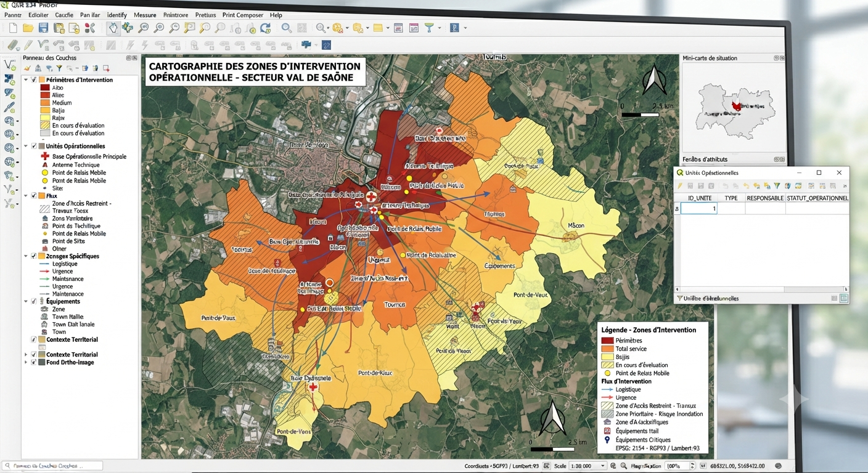868x473 pixels.
Task: Click the RESPONSABLE column header
Action: coord(765,198)
